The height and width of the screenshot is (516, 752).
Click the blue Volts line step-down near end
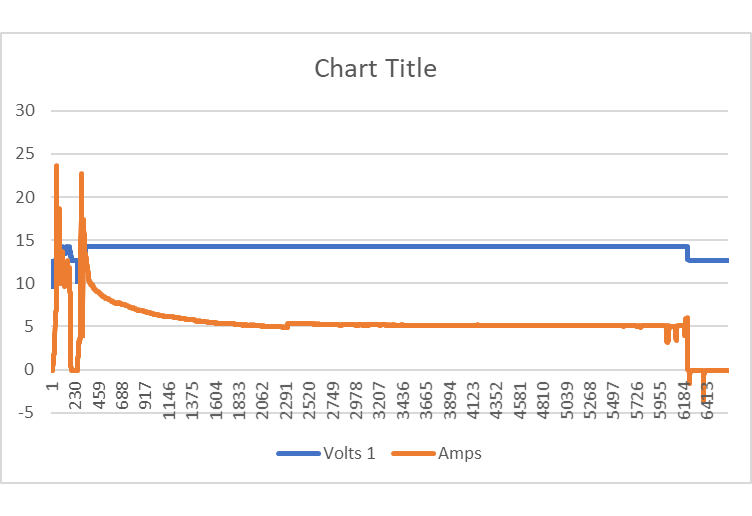(687, 254)
